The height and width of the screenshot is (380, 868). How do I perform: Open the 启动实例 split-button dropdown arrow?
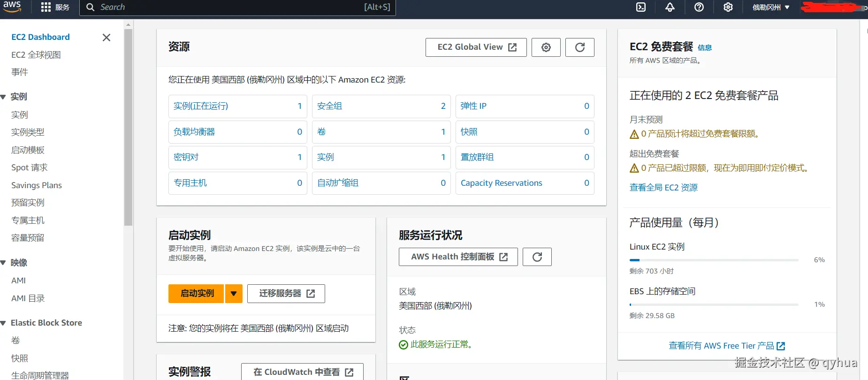pos(234,294)
